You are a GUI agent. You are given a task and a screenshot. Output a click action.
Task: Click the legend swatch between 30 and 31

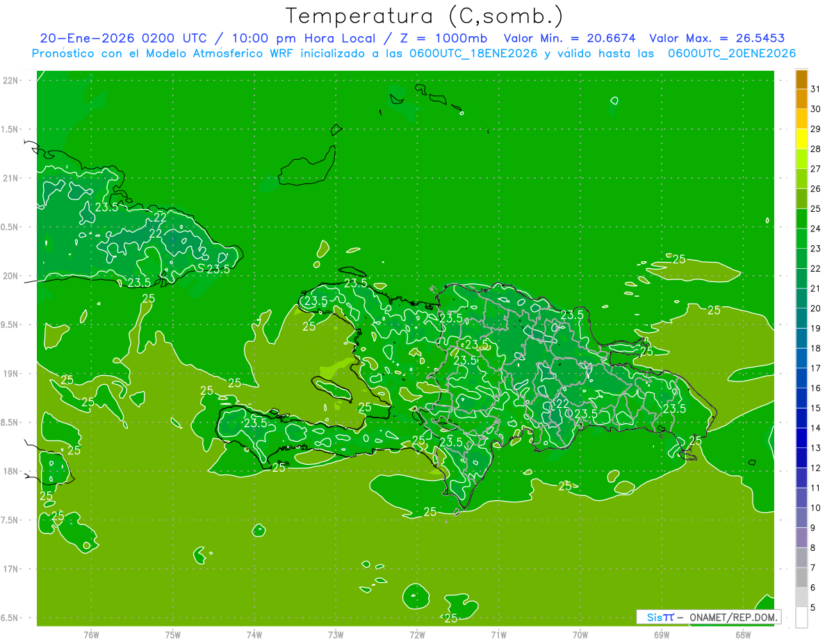pos(801,99)
